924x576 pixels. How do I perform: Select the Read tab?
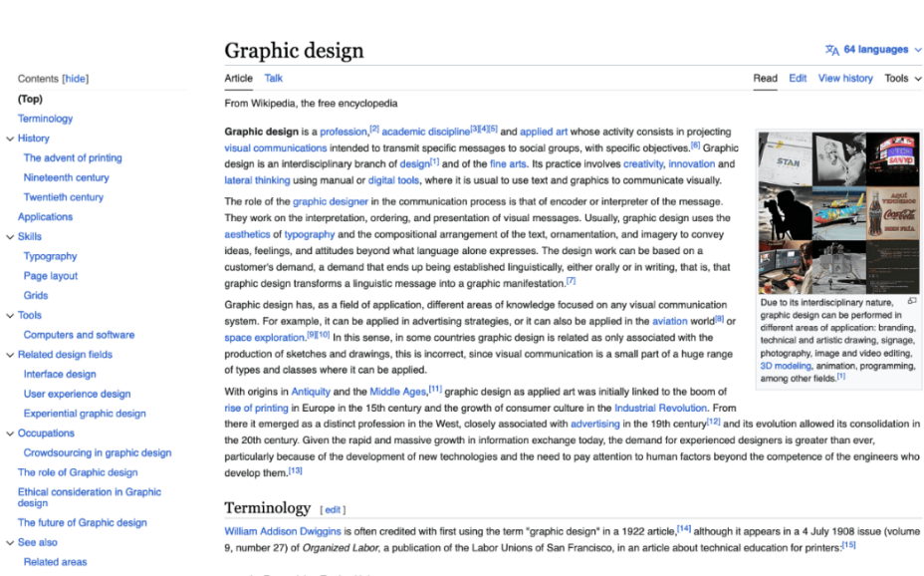pos(765,79)
